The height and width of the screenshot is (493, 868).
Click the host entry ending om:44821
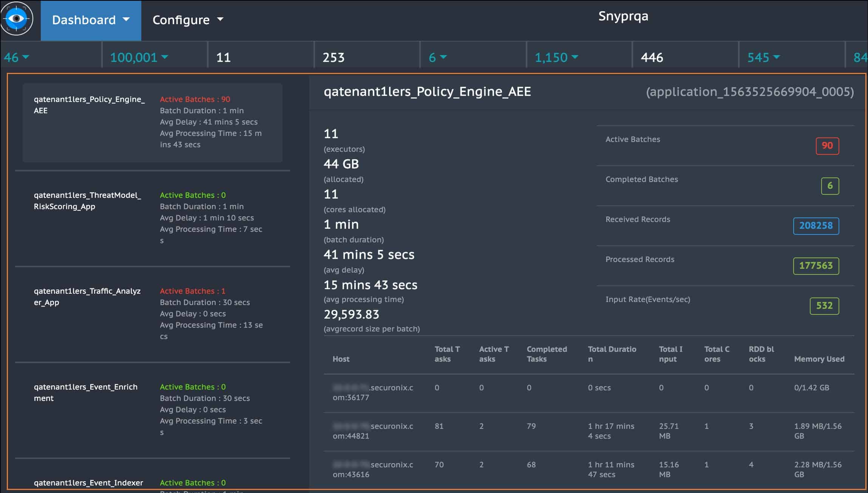pos(373,431)
